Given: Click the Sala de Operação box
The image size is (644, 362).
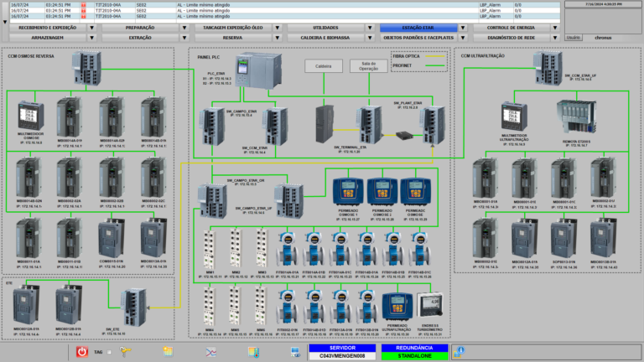Looking at the screenshot, I should point(369,66).
